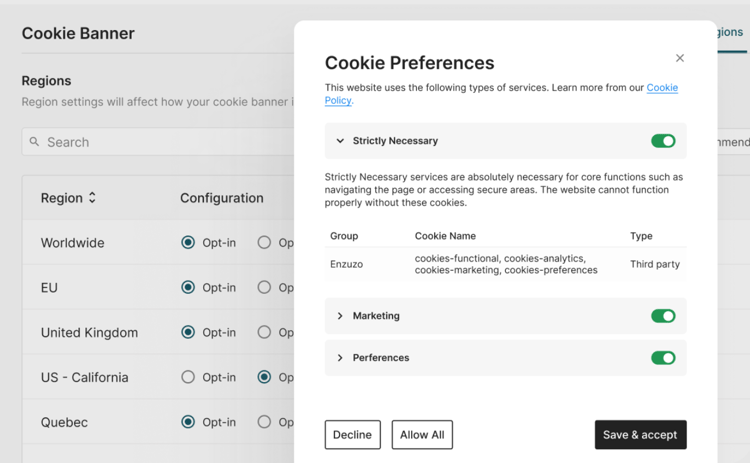Toggle off Strictly Necessary cookies switch
Image resolution: width=750 pixels, height=463 pixels.
[x=663, y=141]
